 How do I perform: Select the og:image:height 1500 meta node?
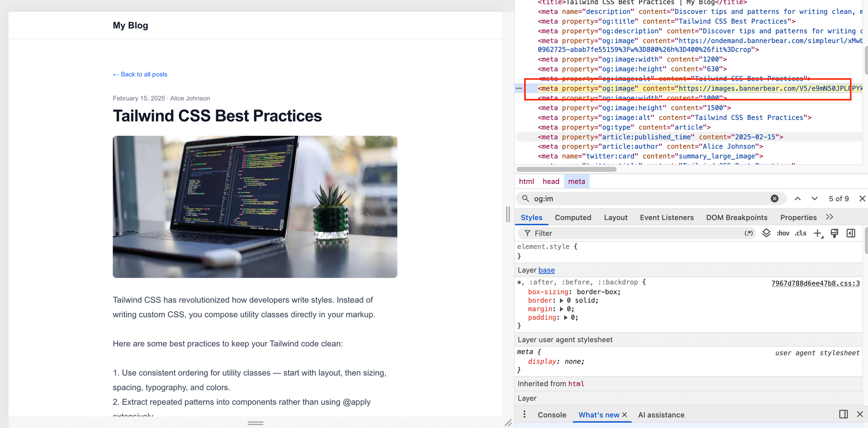coord(634,108)
